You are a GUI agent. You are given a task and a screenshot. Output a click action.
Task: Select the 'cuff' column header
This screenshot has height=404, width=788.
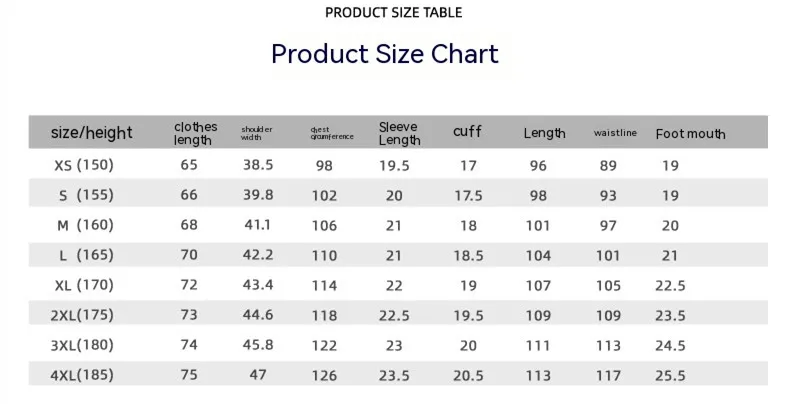coord(467,132)
